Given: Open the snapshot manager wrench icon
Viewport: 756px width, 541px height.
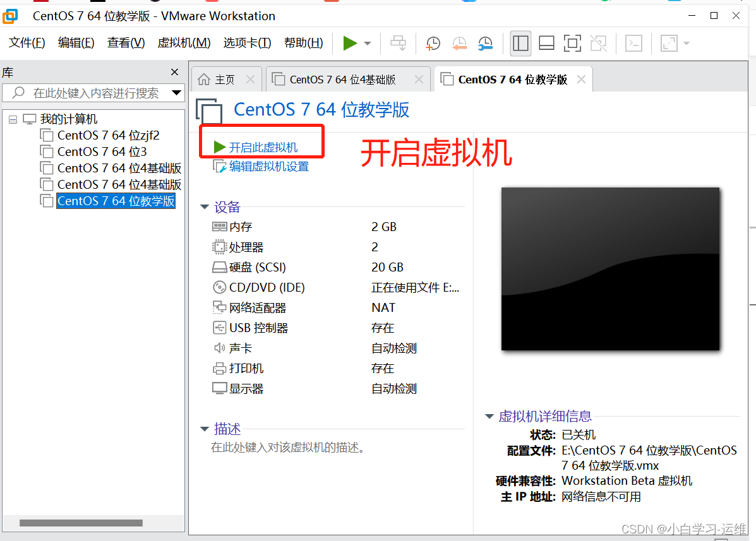Looking at the screenshot, I should point(486,44).
